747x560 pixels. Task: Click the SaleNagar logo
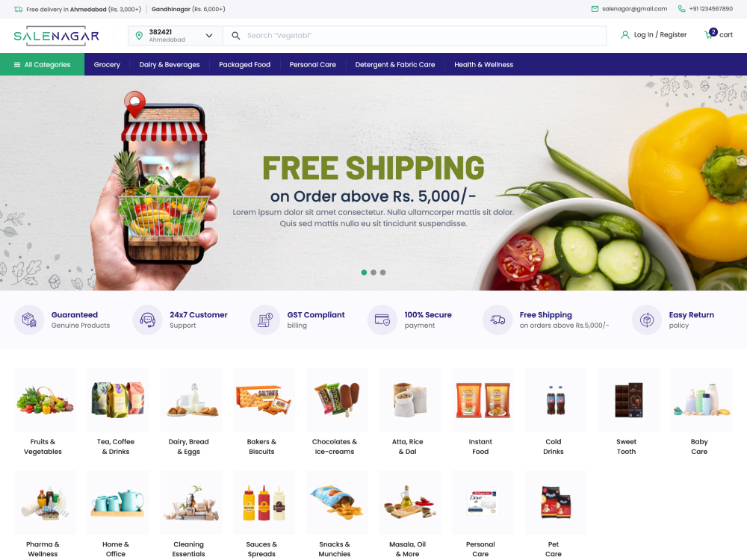click(56, 36)
